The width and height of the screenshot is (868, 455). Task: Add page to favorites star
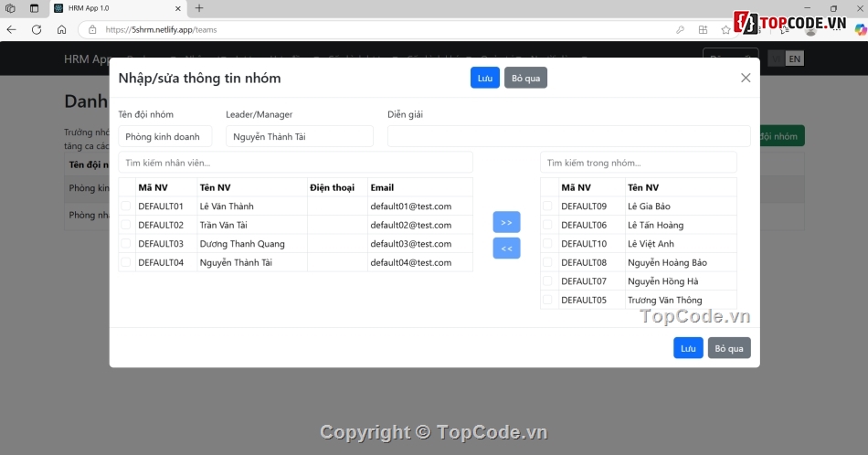725,30
